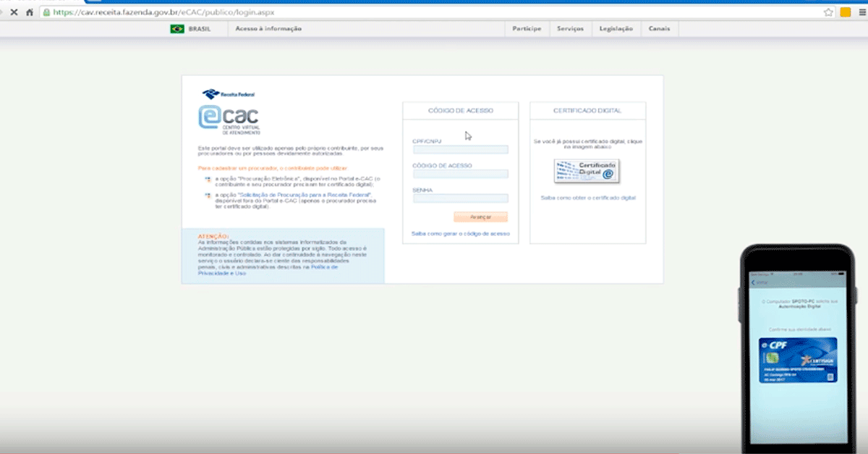Viewport: 868px width, 454px height.
Task: Open the browser hamburger menu
Action: [861, 12]
